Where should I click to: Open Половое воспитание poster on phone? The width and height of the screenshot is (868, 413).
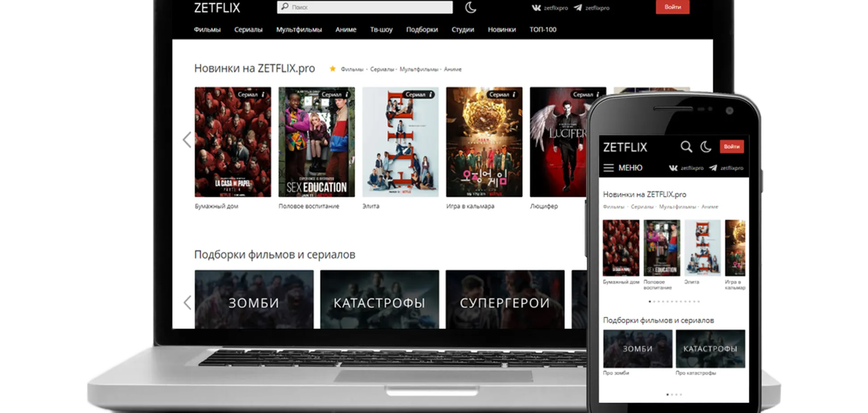[662, 248]
